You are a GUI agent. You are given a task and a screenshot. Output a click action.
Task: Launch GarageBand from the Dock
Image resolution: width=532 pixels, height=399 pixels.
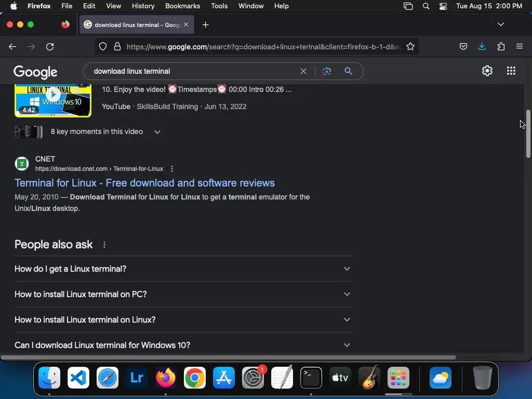(369, 378)
